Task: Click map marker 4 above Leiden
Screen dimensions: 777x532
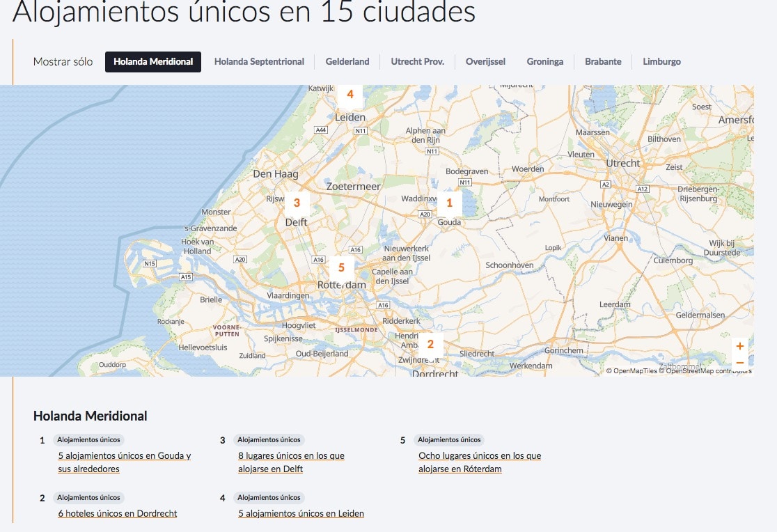Action: click(x=350, y=95)
